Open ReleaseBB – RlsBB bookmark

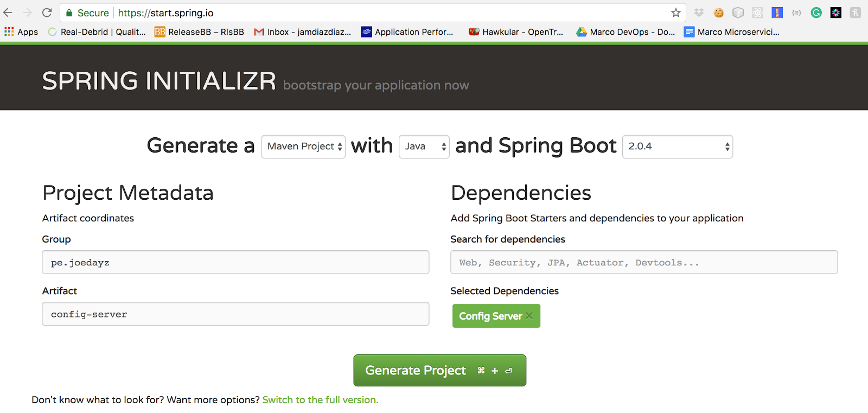pyautogui.click(x=199, y=32)
